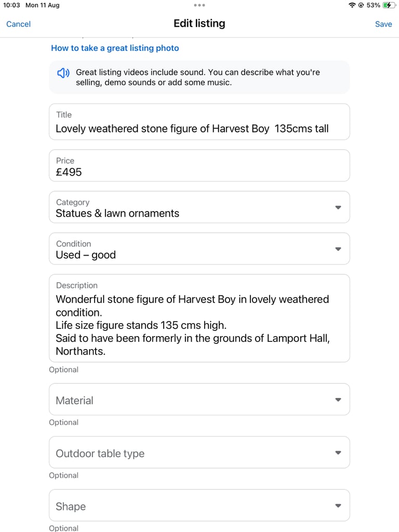Open the Statues & lawn ornaments category selector

(199, 207)
